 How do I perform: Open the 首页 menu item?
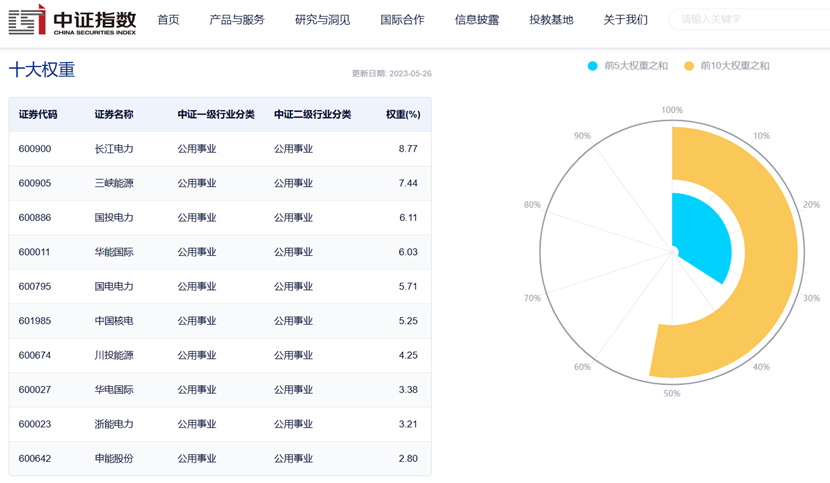pyautogui.click(x=168, y=20)
